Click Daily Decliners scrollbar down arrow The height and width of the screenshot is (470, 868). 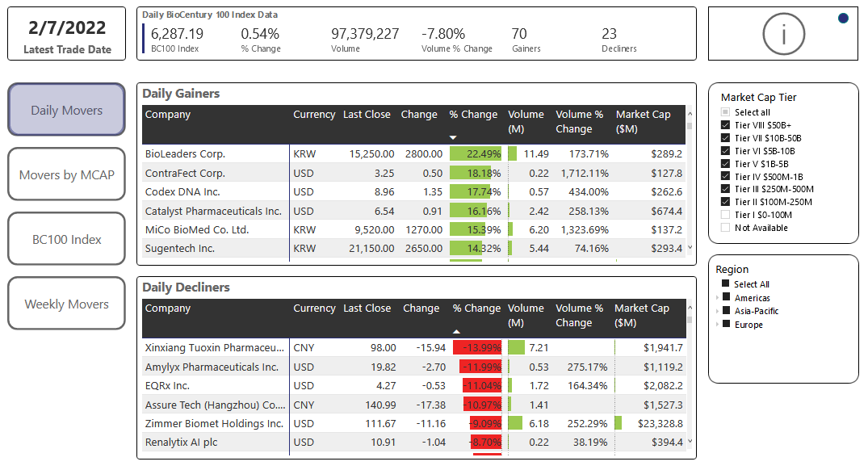pos(690,441)
